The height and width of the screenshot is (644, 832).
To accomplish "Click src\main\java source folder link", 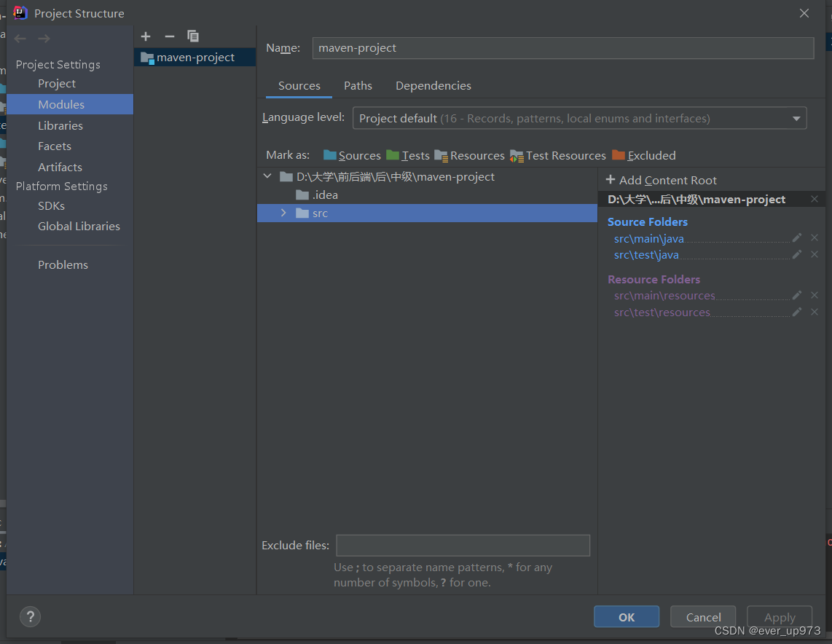I will 648,239.
